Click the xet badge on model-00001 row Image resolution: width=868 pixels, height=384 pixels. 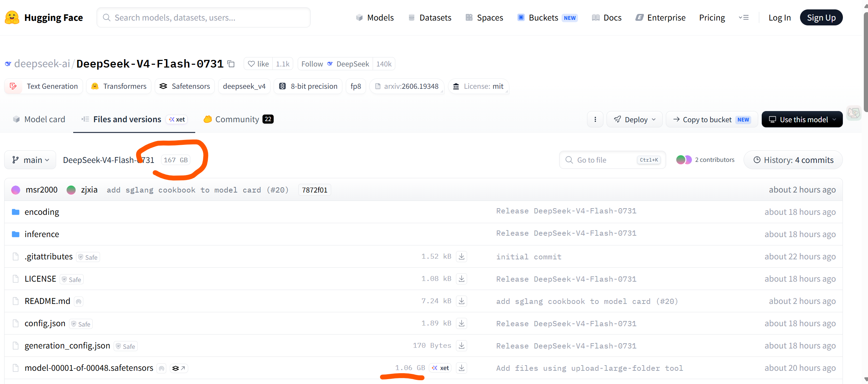tap(440, 368)
